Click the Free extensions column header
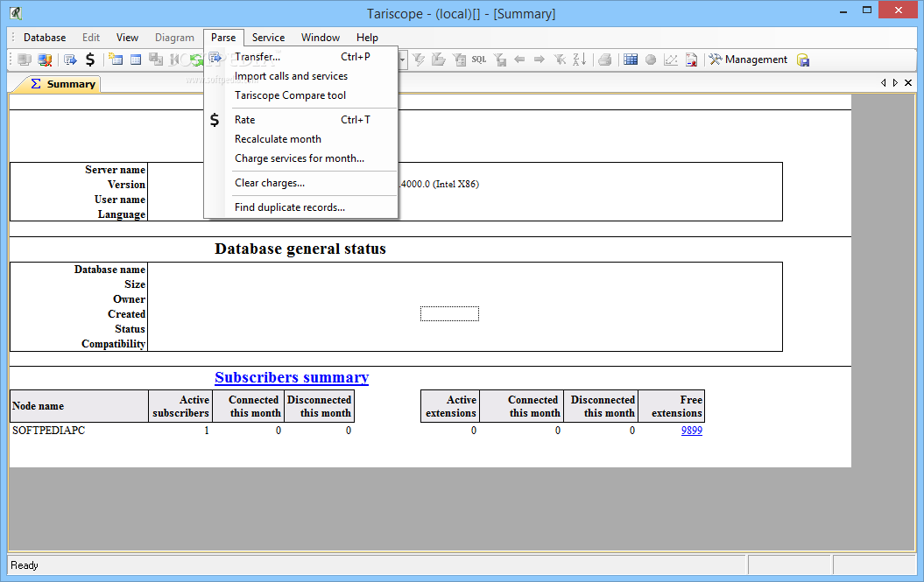The height and width of the screenshot is (582, 924). coord(671,406)
